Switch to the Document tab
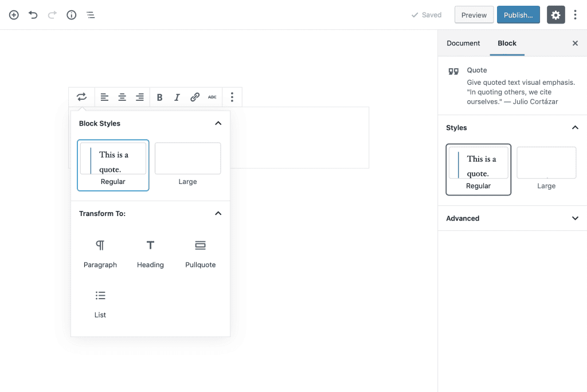This screenshot has width=587, height=392. (x=463, y=43)
